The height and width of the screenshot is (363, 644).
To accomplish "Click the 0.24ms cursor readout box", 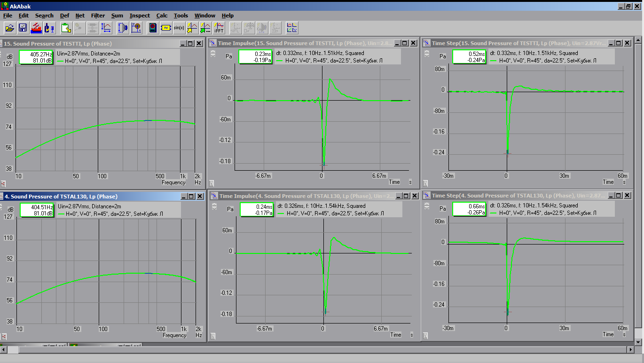I will point(256,210).
